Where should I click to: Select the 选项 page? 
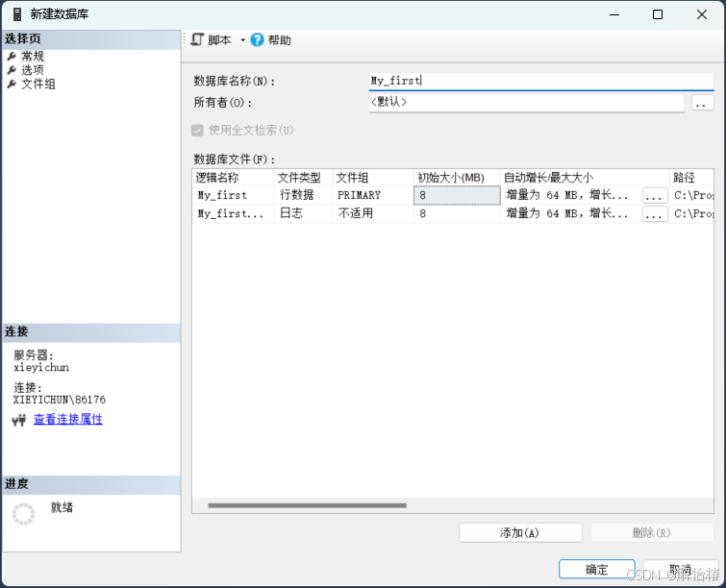pyautogui.click(x=33, y=70)
